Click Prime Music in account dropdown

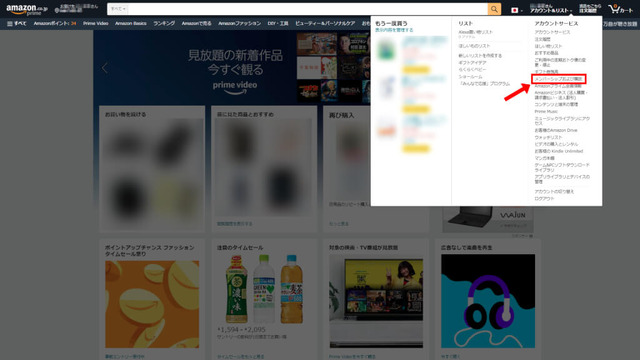pos(546,111)
